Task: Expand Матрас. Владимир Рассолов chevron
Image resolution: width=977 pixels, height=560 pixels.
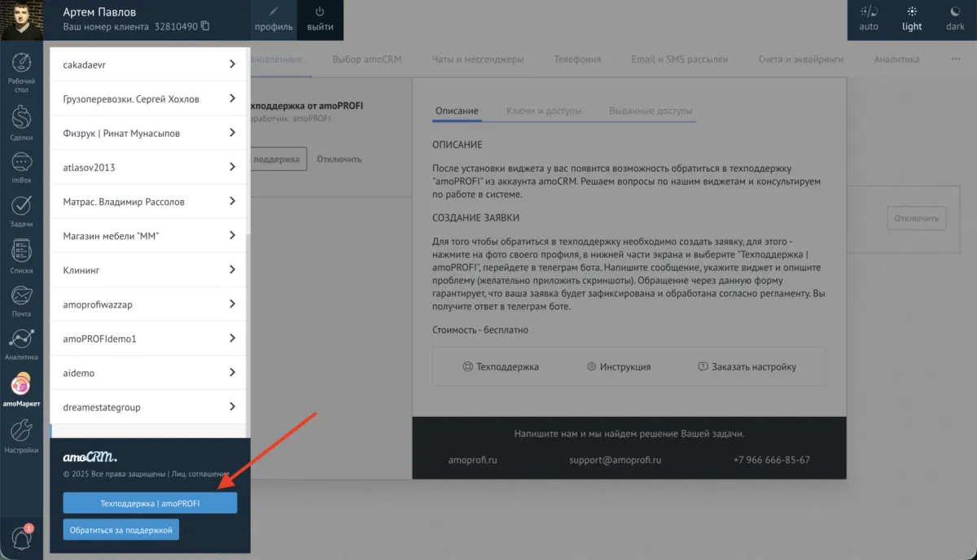Action: pyautogui.click(x=232, y=201)
